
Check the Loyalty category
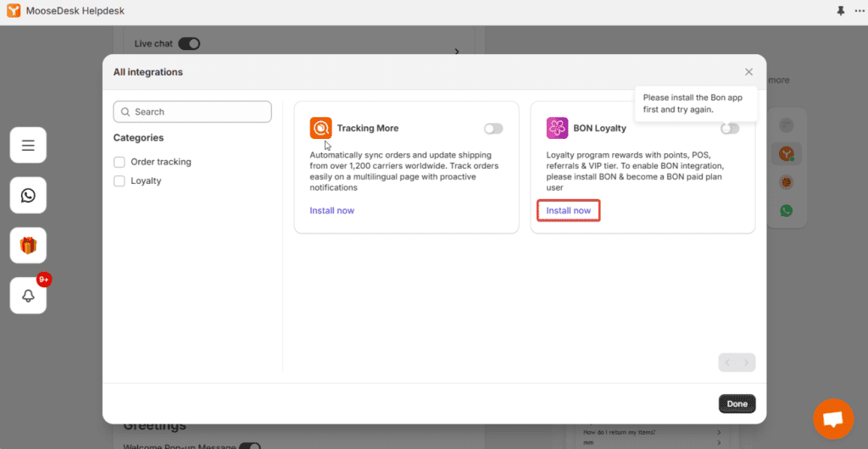pyautogui.click(x=119, y=180)
